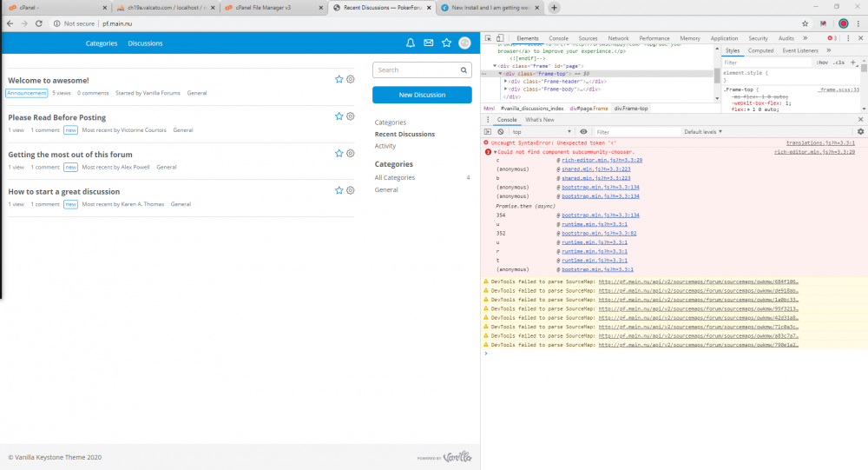Open the JavaScript context 'top' dropdown
This screenshot has width=868, height=470.
coord(542,132)
